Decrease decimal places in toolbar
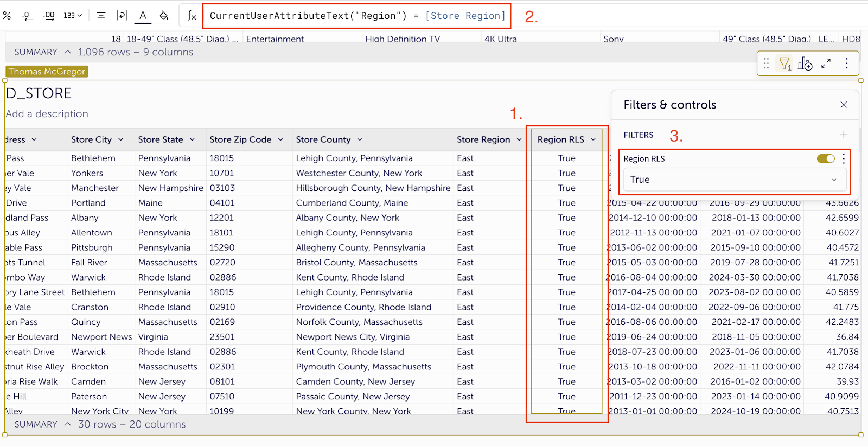Viewport: 868px width, 446px height. coord(28,16)
